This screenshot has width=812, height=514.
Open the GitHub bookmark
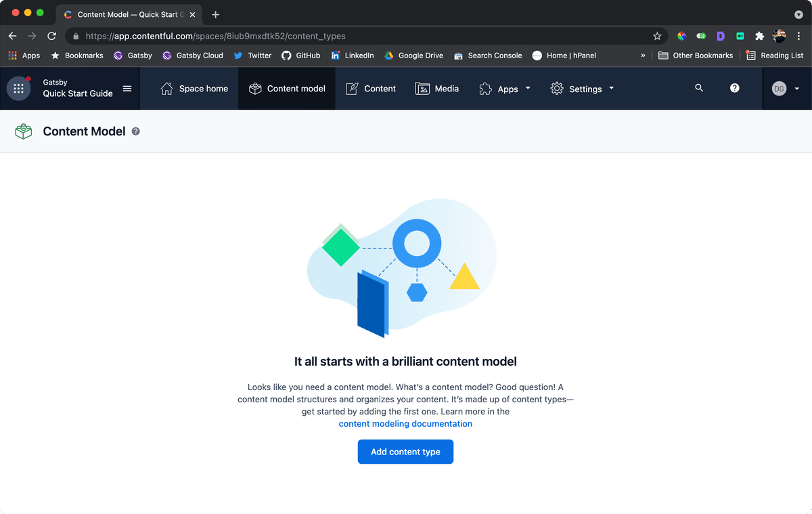tap(301, 56)
